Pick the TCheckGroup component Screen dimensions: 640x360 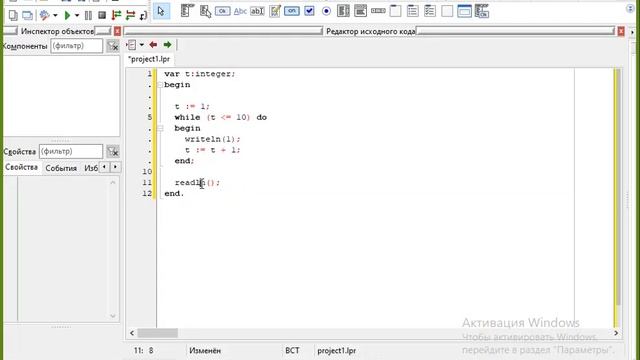click(430, 11)
